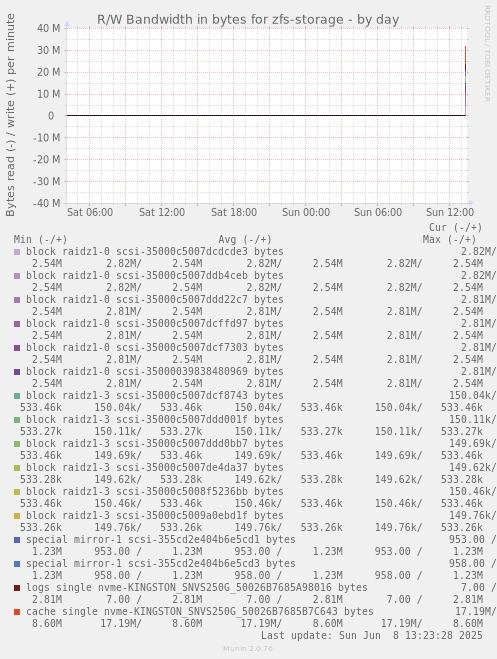Click the 'Sat 18:00' time label
The width and height of the screenshot is (497, 659).
coord(234,212)
